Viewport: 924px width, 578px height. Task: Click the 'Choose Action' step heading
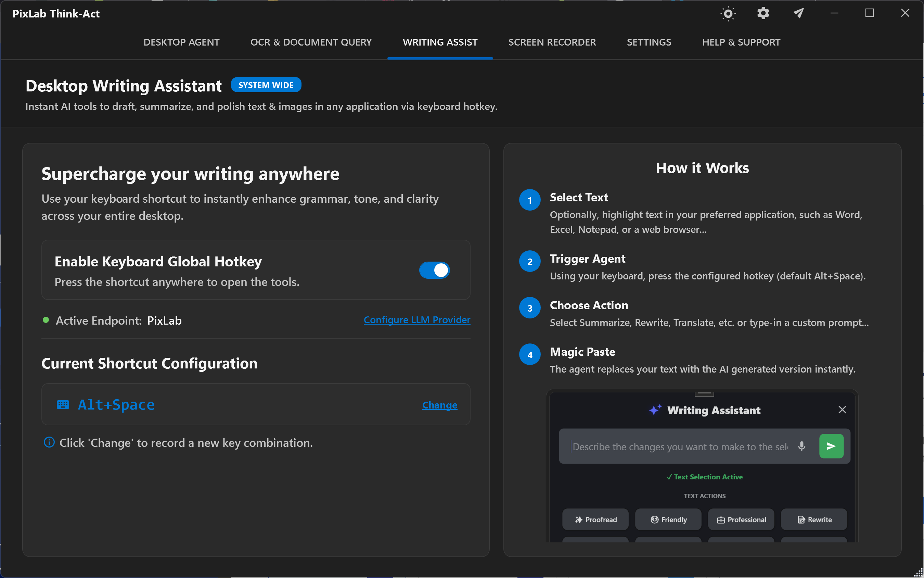click(x=589, y=305)
